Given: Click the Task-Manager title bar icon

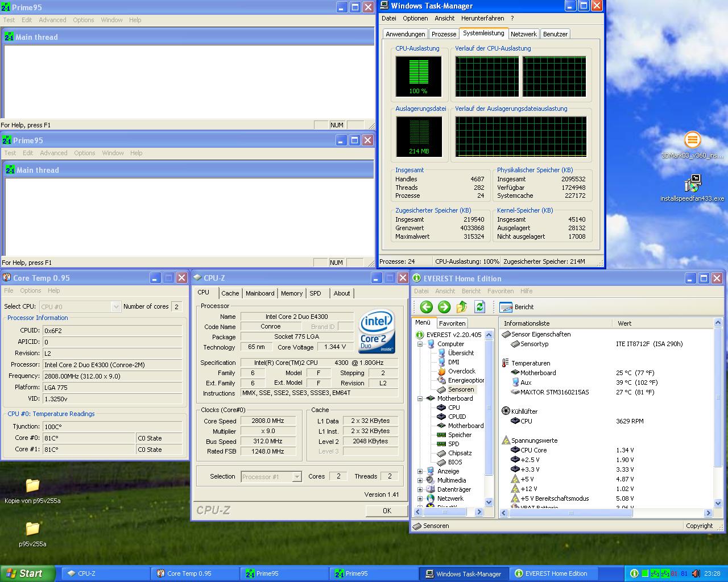Looking at the screenshot, I should tap(384, 6).
